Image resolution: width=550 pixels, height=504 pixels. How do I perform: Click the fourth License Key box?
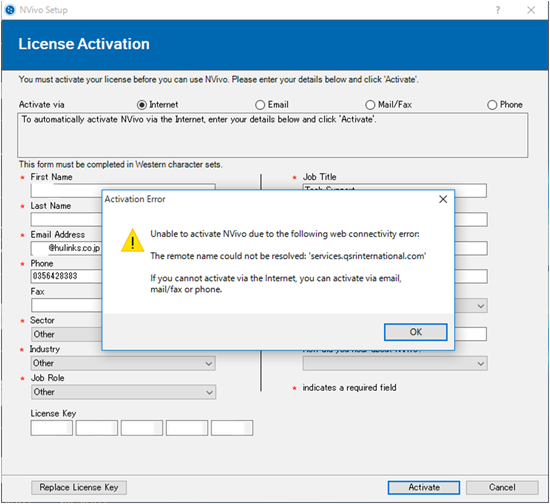(x=187, y=428)
